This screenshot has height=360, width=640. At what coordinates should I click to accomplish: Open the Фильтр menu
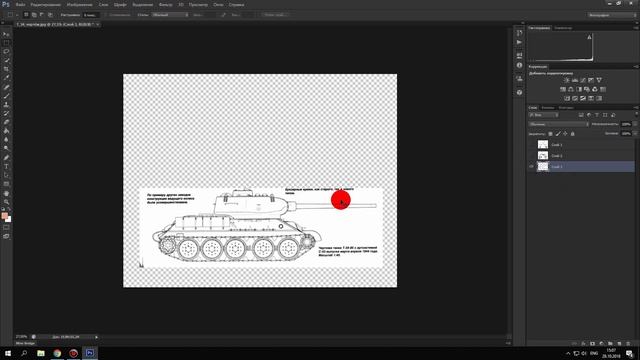point(165,5)
